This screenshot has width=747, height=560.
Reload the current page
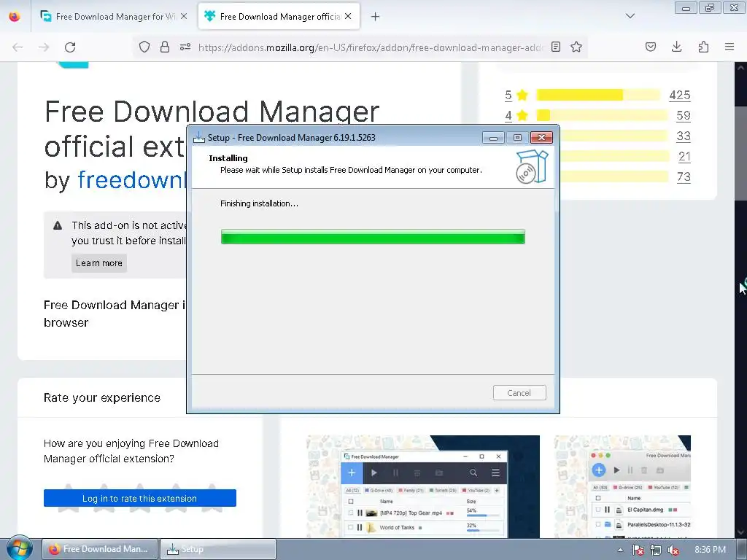70,47
